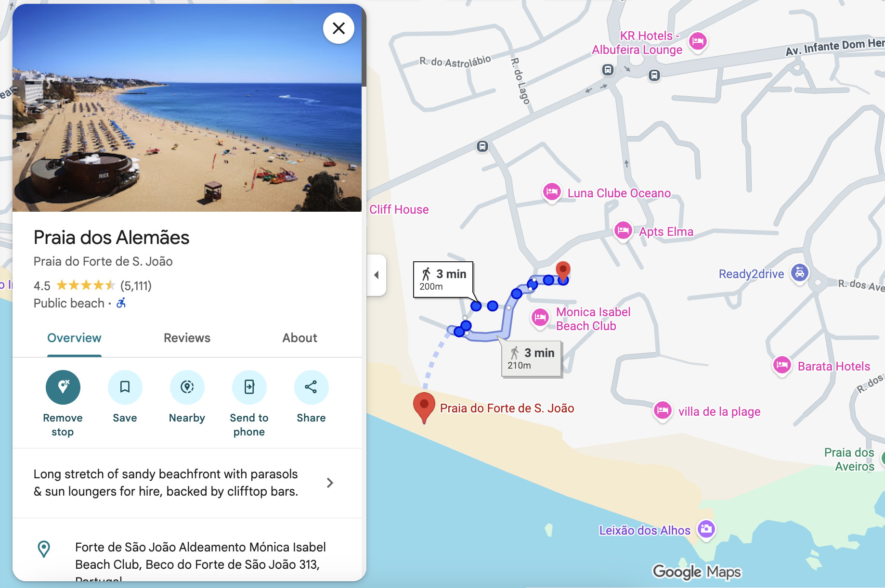Open the About tab

click(299, 338)
